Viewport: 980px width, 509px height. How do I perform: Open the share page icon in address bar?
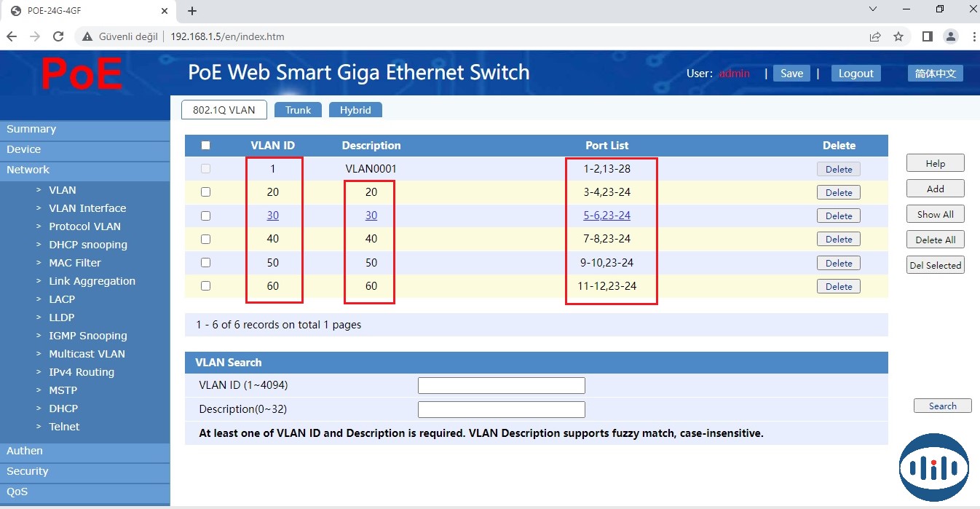pyautogui.click(x=875, y=36)
